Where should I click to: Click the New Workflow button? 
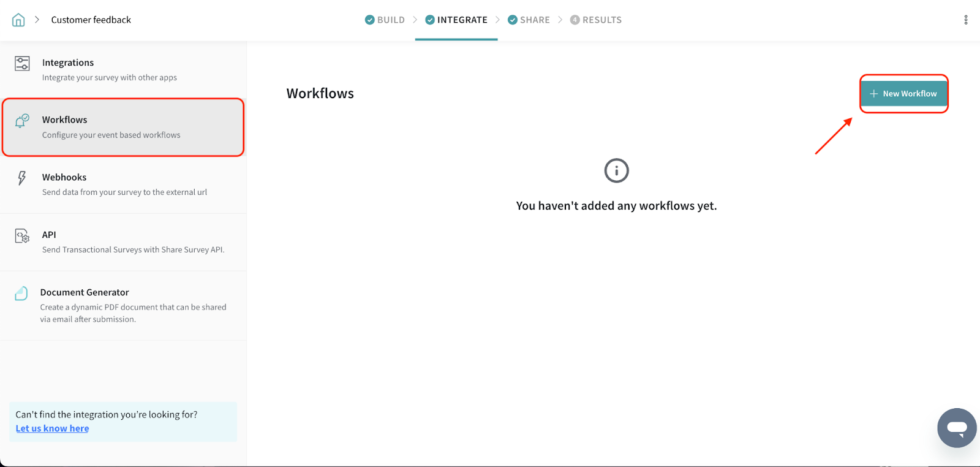pyautogui.click(x=903, y=94)
